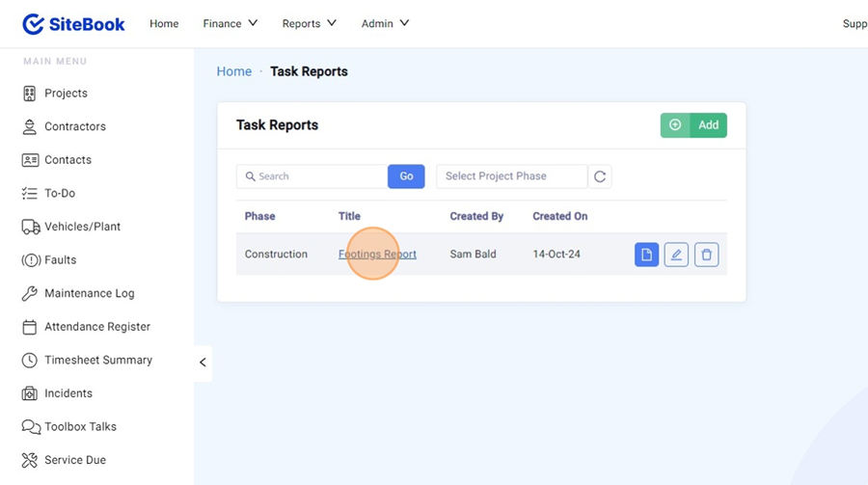Click the green Add button

693,125
